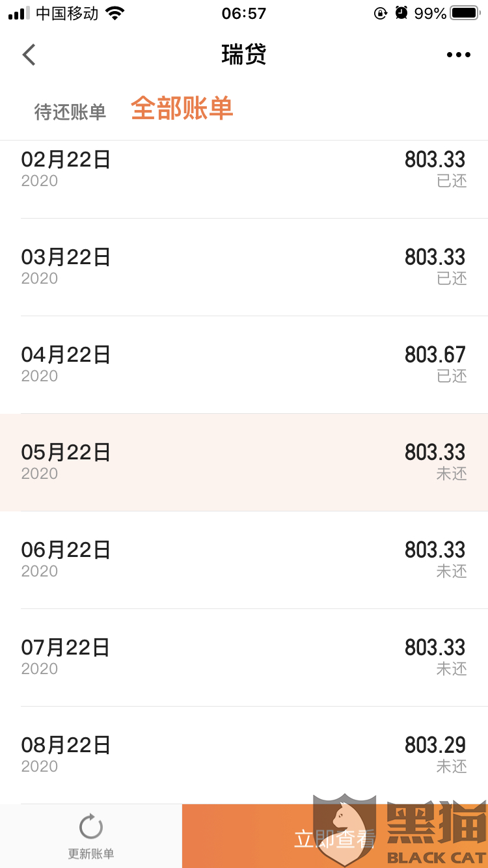Tap the 更新账单 button label
Screen dimensions: 488x868
(x=90, y=854)
